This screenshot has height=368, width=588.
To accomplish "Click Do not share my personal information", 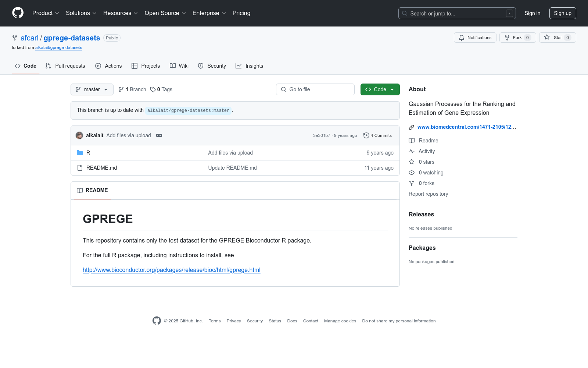I will click(399, 321).
